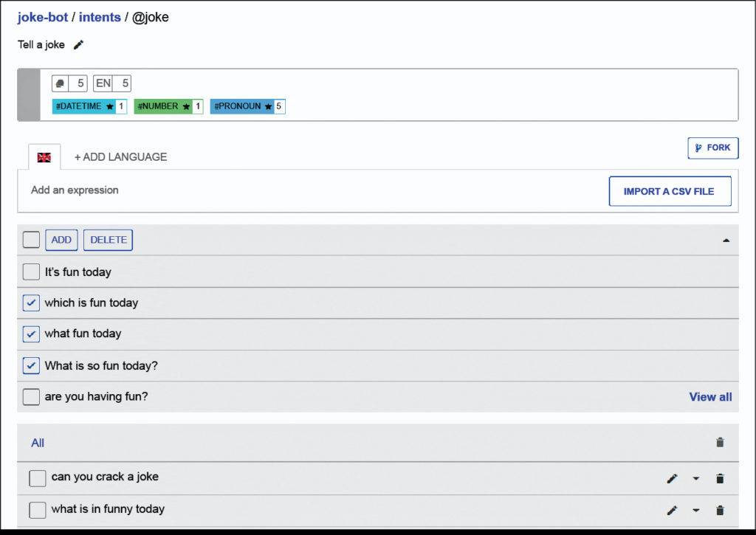
Task: Collapse the expression list with the chevron
Action: click(726, 240)
